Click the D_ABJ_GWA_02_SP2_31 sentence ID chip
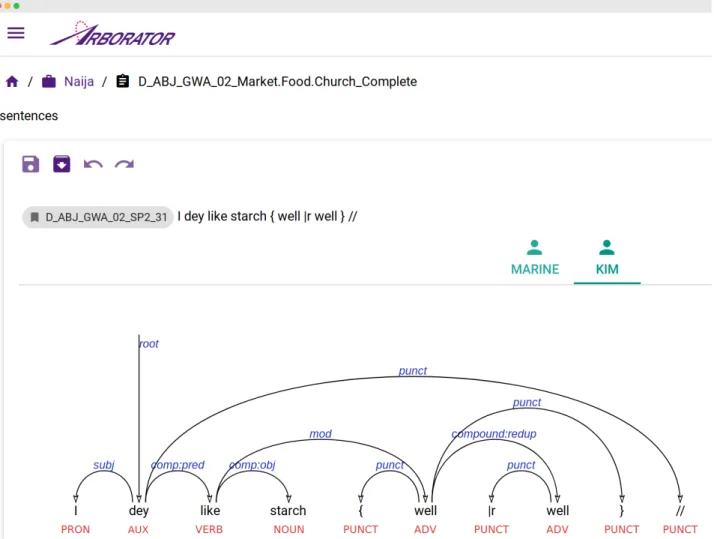 [x=98, y=217]
